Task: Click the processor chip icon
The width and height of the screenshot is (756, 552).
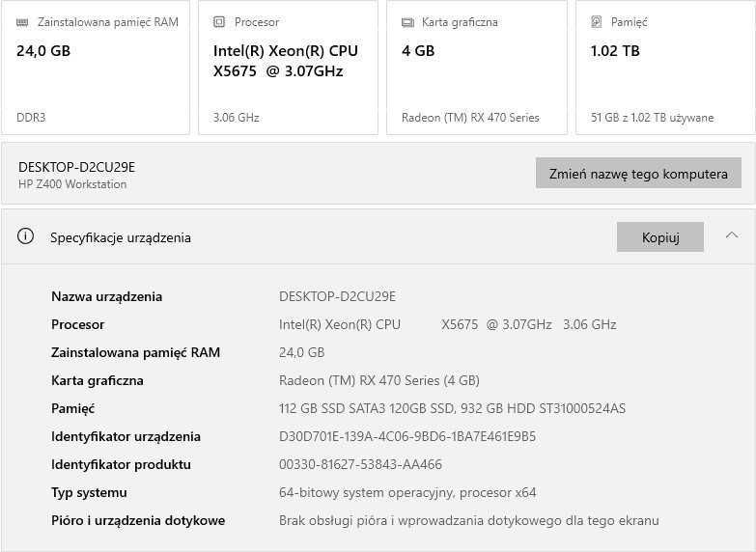Action: pos(219,22)
